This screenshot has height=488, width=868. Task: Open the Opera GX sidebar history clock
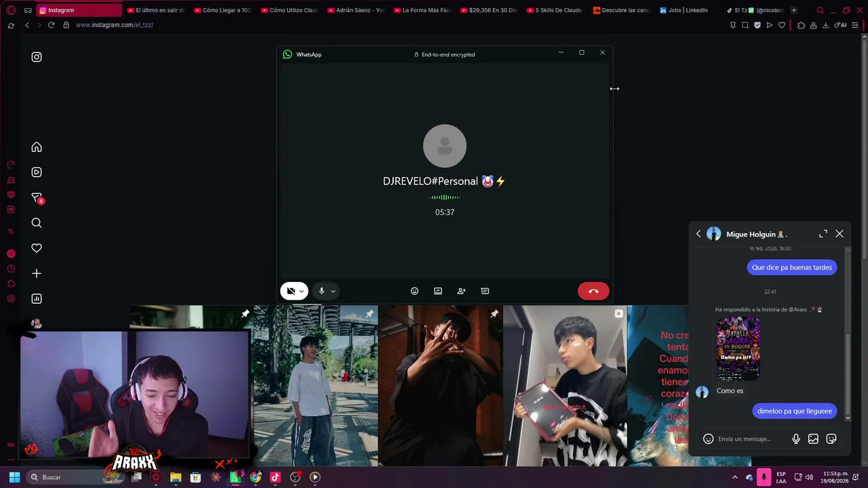point(11,269)
